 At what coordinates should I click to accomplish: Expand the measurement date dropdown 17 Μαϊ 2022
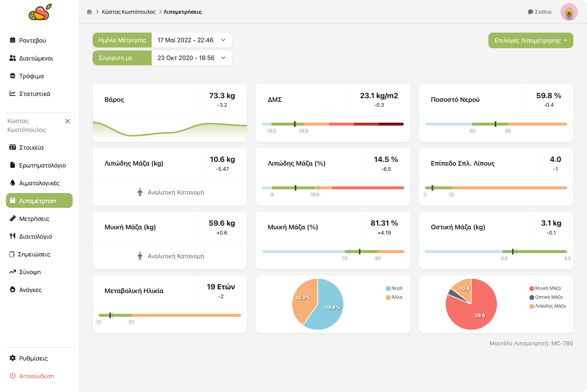pos(191,40)
